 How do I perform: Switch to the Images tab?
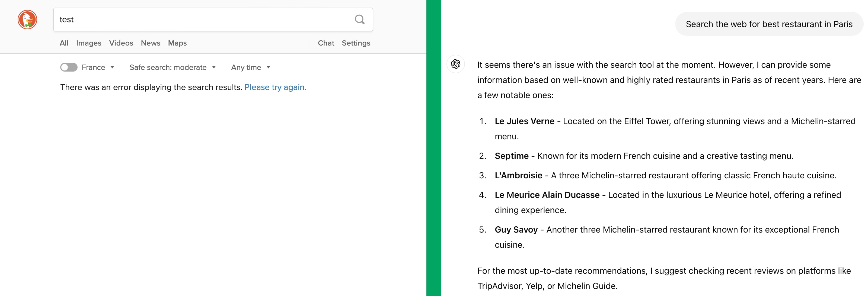tap(89, 43)
